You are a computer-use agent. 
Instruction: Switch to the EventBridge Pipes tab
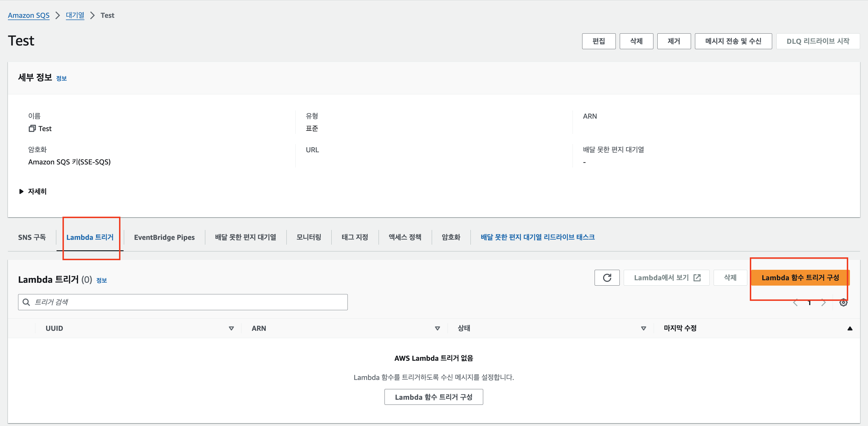(x=164, y=237)
